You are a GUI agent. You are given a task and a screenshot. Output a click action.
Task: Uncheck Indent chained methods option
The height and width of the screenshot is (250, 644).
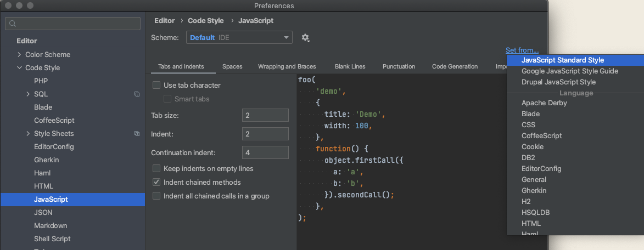click(x=156, y=182)
